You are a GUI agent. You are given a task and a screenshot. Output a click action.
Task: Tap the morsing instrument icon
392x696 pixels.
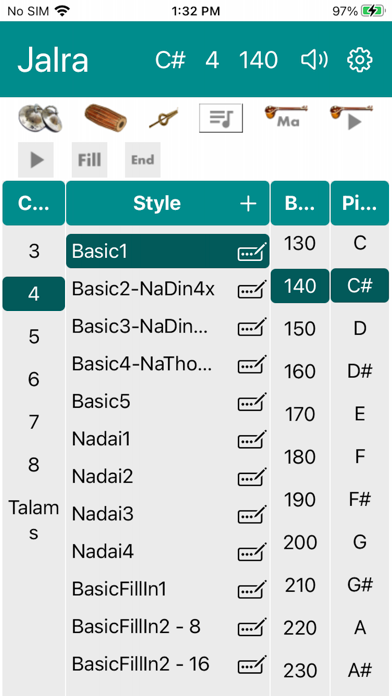click(x=163, y=118)
